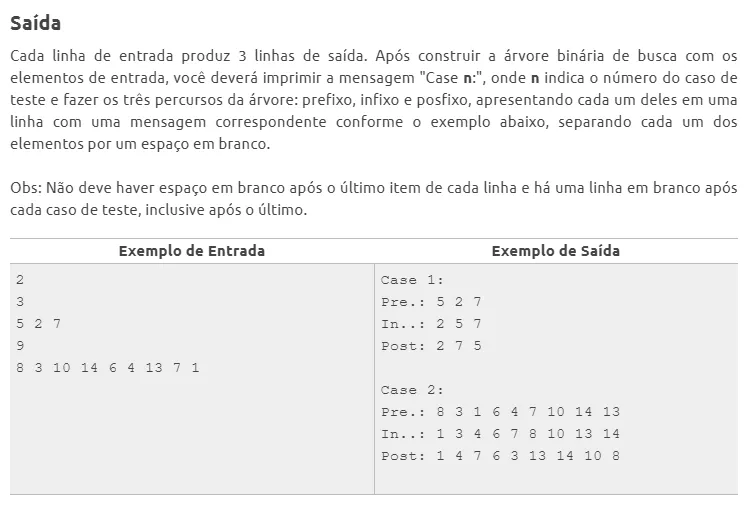This screenshot has height=511, width=747.
Task: Click the sample input line containing only "9"
Action: (21, 346)
